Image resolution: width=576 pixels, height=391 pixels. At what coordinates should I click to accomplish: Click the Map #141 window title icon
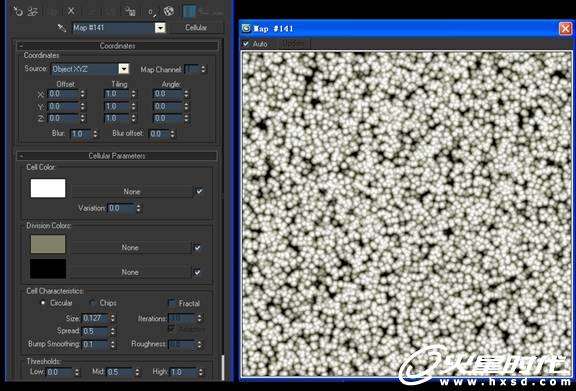coord(246,28)
